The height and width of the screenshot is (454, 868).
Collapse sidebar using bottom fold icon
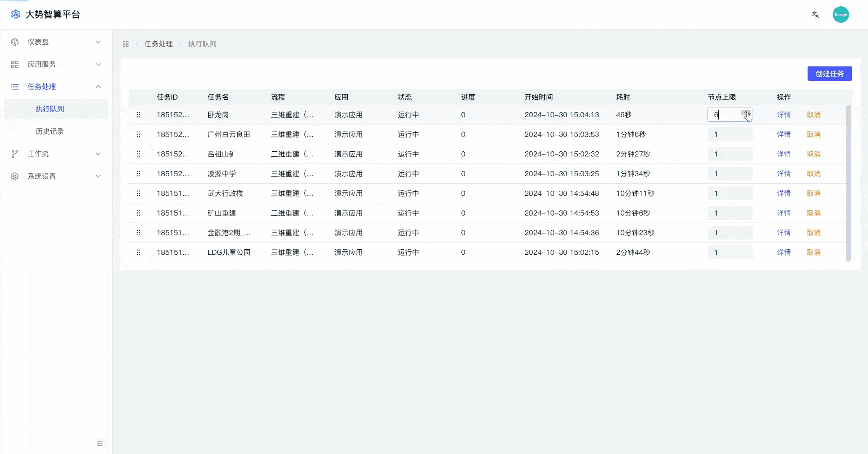pos(100,443)
